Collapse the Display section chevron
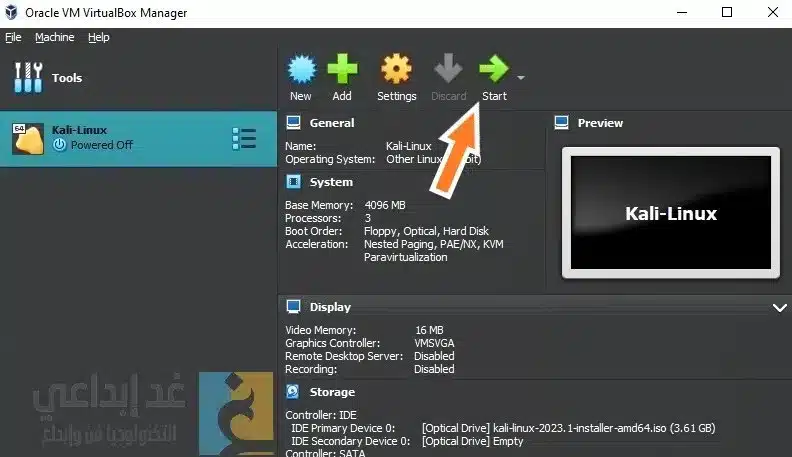Image resolution: width=792 pixels, height=457 pixels. click(x=779, y=308)
